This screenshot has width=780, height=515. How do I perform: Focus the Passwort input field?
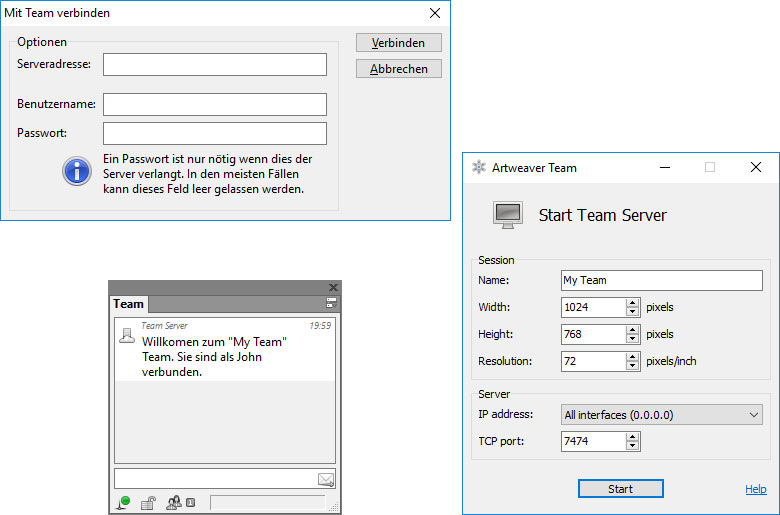[x=215, y=133]
